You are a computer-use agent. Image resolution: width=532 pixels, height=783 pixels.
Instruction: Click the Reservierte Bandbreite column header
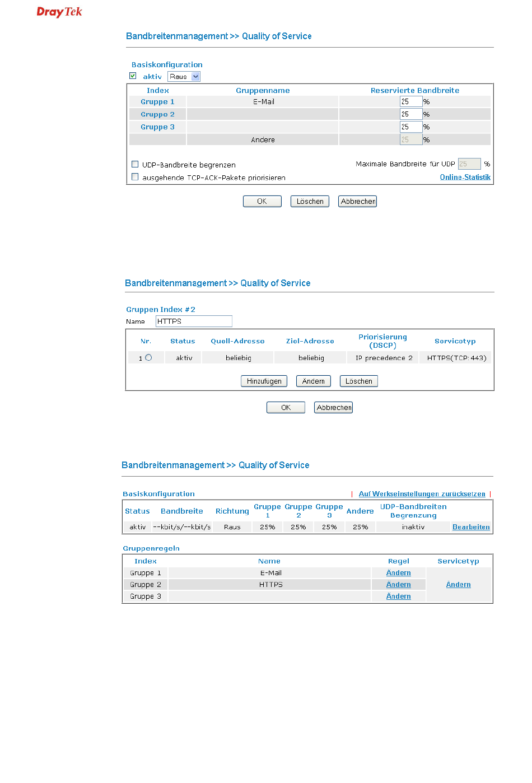(x=415, y=91)
